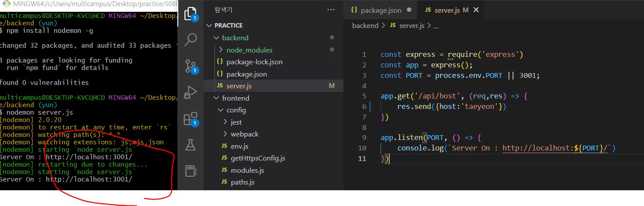
Task: Open the lowest activity bar icon below Testing
Action: tap(190, 171)
